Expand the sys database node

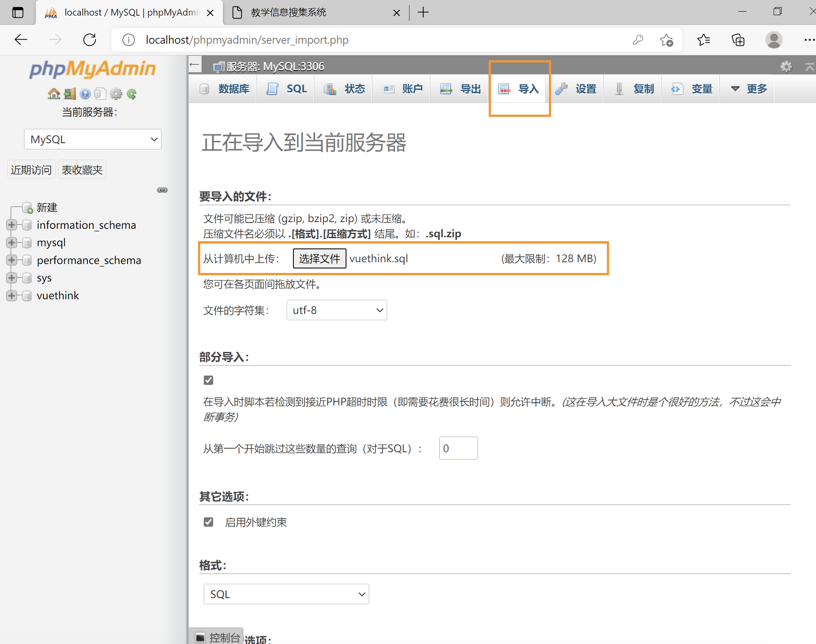[x=12, y=278]
